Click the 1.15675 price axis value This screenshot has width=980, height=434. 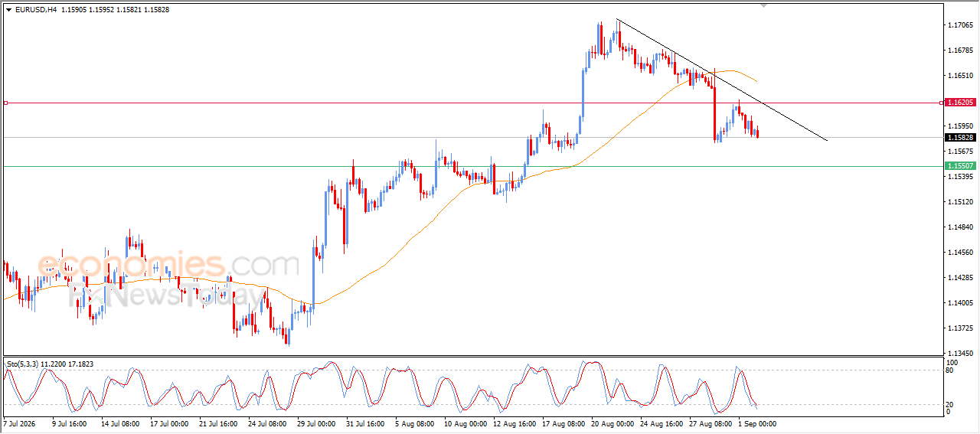tap(960, 152)
